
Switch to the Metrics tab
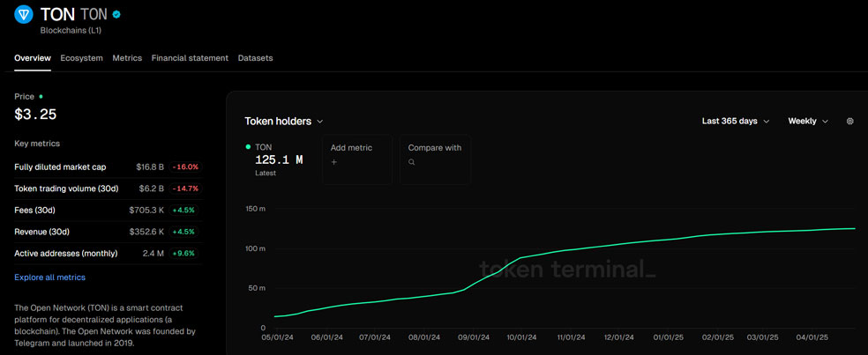(x=127, y=58)
